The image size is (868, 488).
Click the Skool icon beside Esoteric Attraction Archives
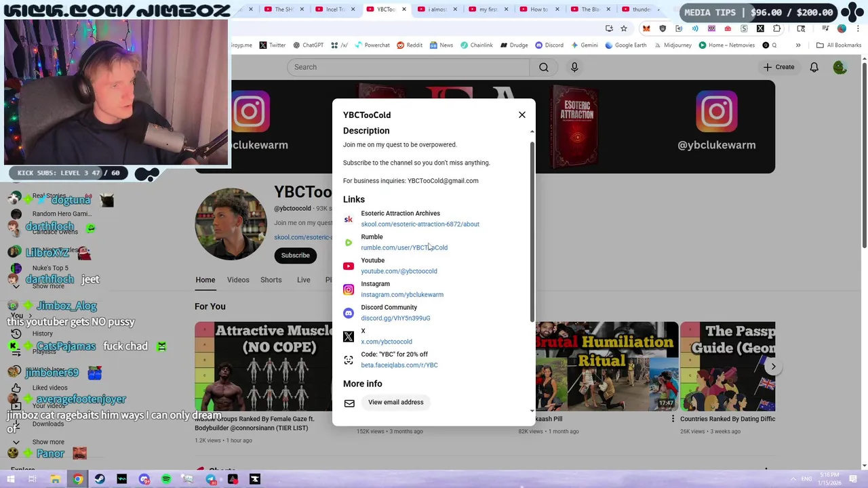pos(349,219)
